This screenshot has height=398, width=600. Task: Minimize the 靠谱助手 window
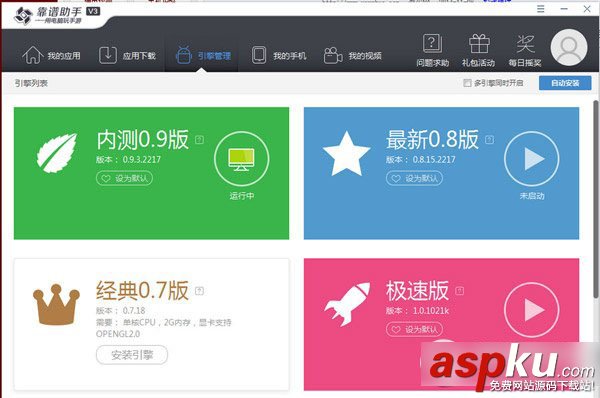564,9
